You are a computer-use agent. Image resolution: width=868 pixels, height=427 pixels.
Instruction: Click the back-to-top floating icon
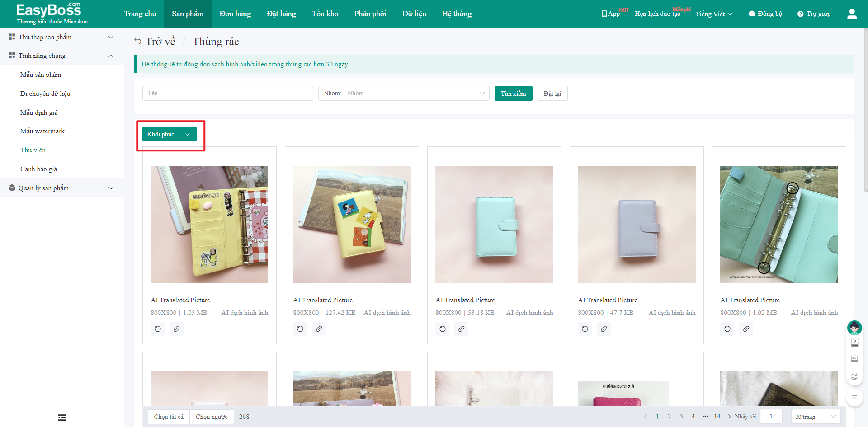point(854,398)
